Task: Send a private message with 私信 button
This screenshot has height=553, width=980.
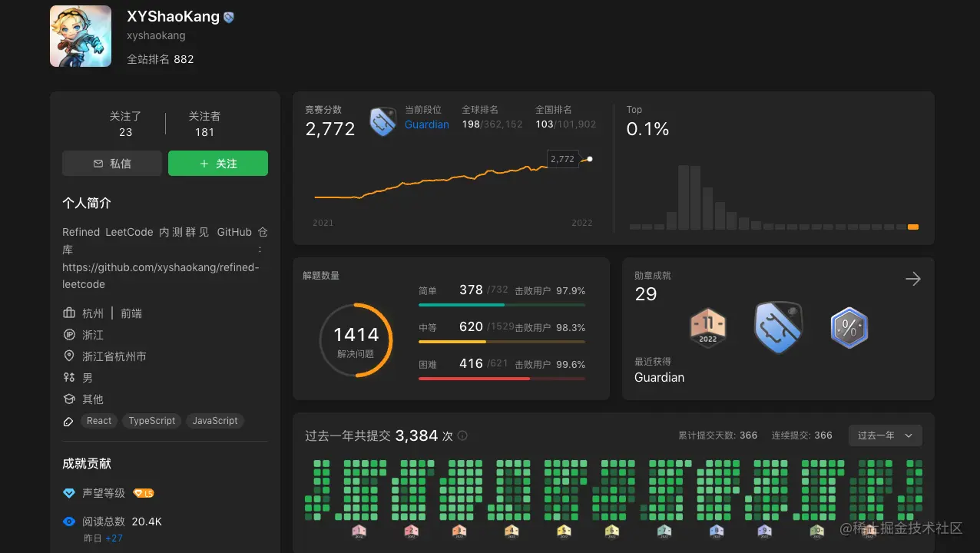Action: tap(112, 164)
